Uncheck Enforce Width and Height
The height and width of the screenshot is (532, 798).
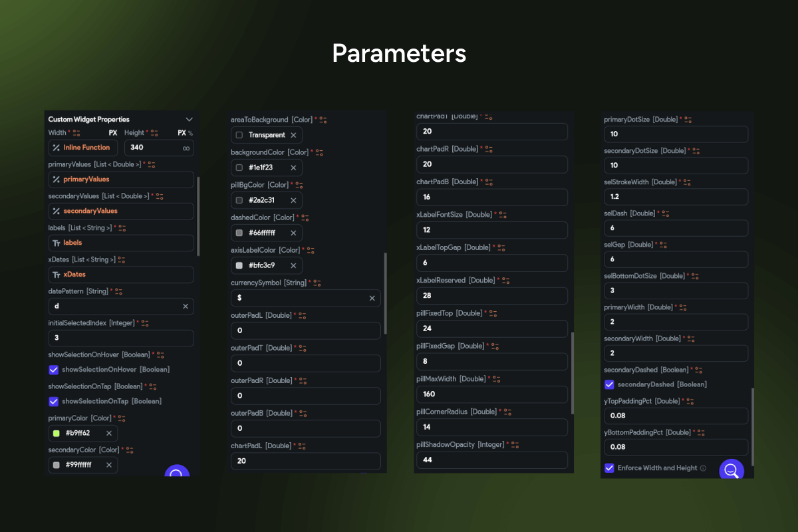point(609,468)
